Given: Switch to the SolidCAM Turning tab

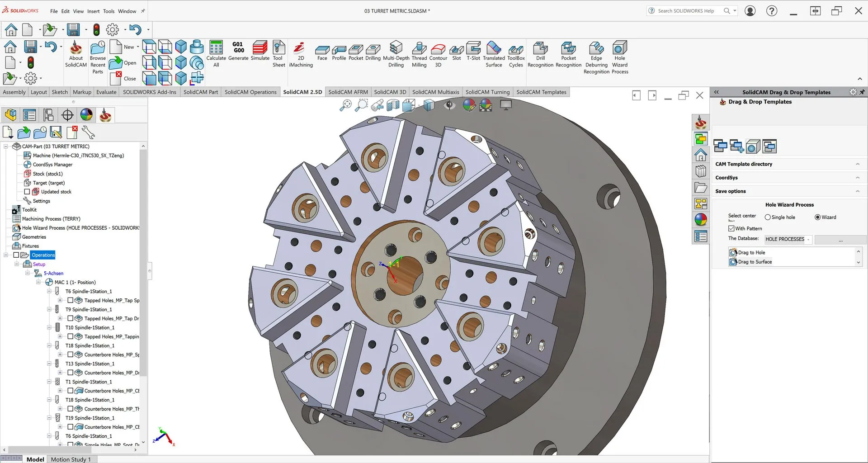Looking at the screenshot, I should click(487, 92).
